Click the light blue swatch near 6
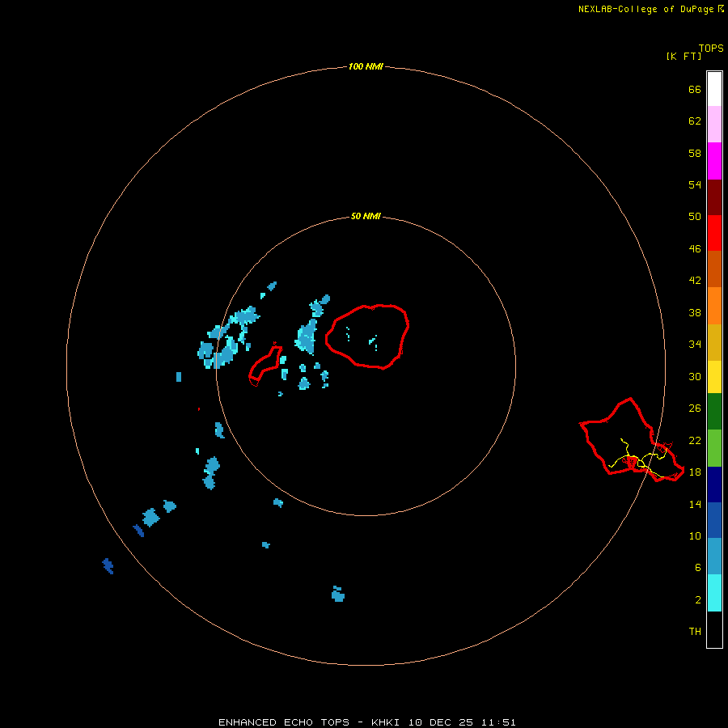This screenshot has height=728, width=728. pos(714,556)
